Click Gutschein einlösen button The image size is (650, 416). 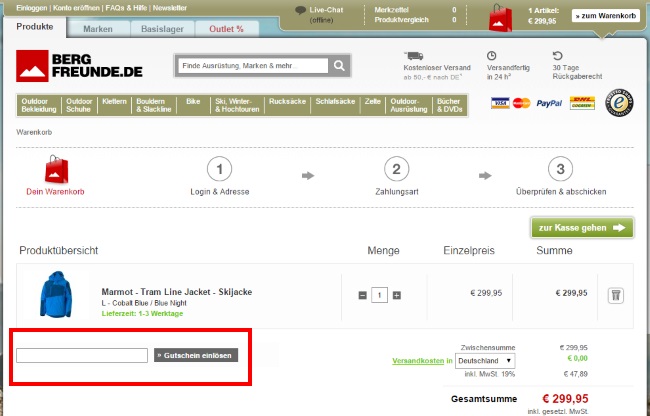(196, 355)
